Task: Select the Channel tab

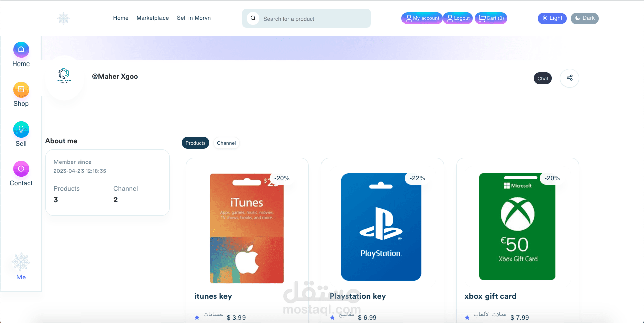Action: 226,143
